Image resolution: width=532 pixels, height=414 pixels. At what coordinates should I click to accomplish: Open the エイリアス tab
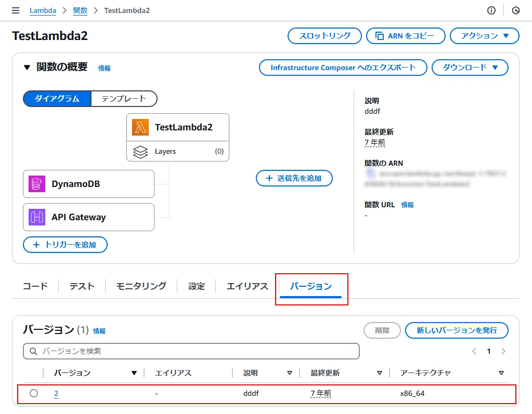click(x=248, y=286)
